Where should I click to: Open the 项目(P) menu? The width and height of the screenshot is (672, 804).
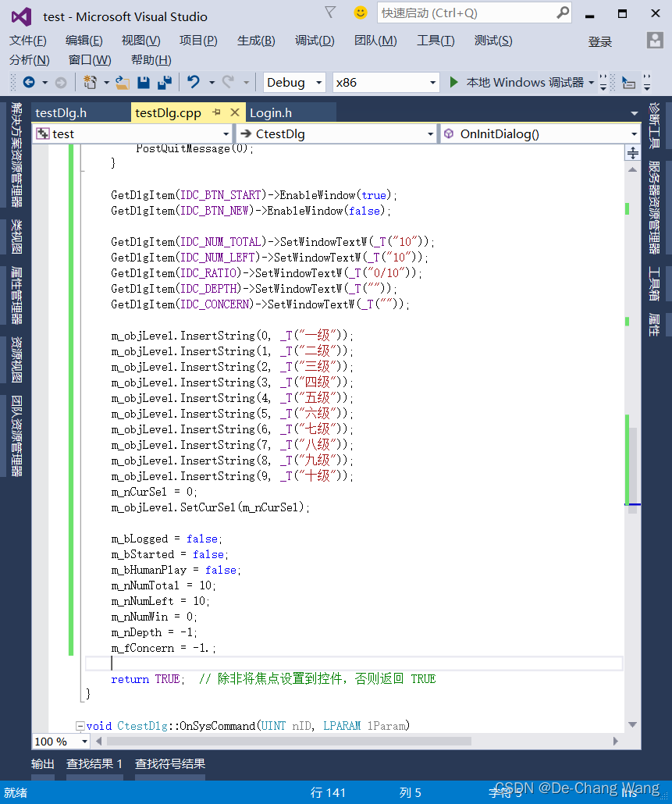click(198, 41)
